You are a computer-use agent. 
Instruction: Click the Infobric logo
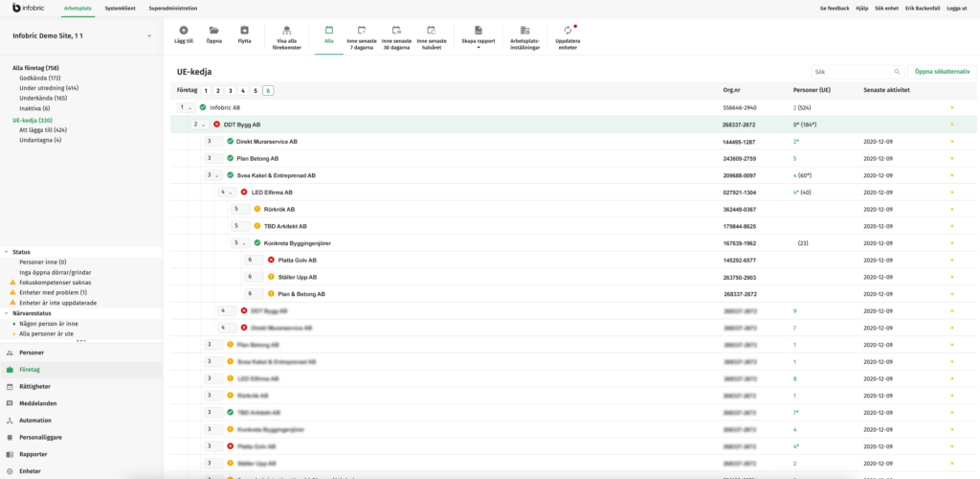[x=30, y=8]
